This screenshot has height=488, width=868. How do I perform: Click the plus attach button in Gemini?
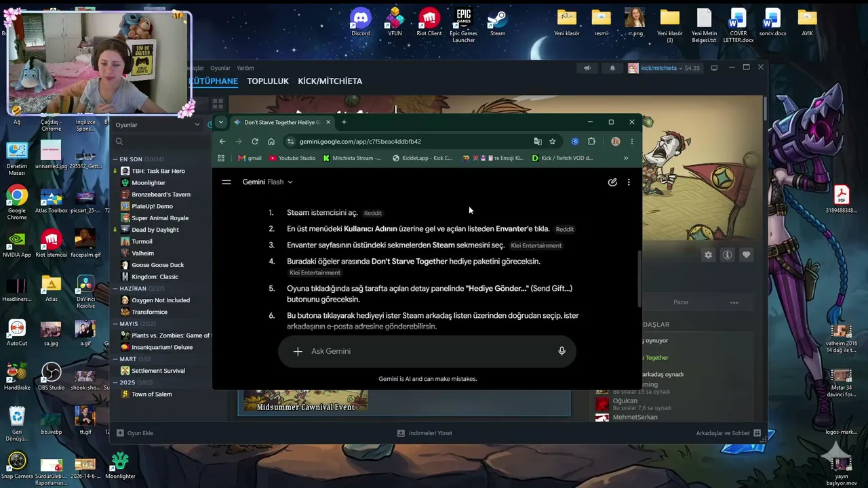pyautogui.click(x=298, y=351)
